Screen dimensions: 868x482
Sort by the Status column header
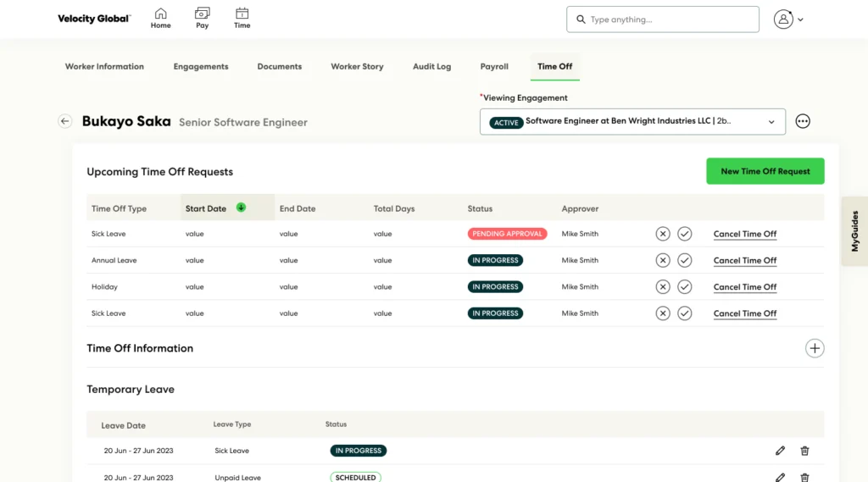tap(480, 208)
